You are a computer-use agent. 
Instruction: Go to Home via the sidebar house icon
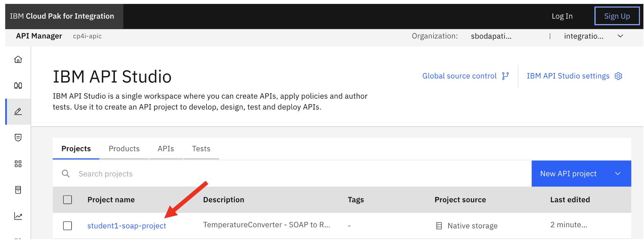tap(18, 59)
